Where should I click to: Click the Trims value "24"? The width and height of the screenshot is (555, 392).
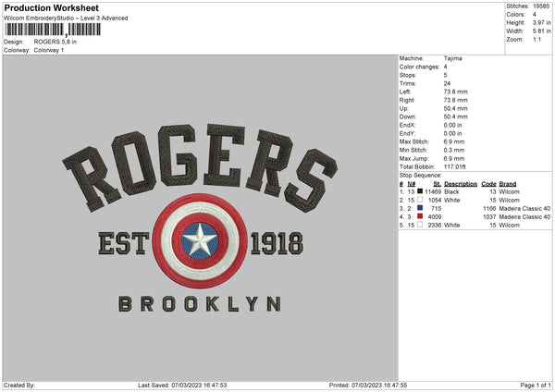coord(447,83)
